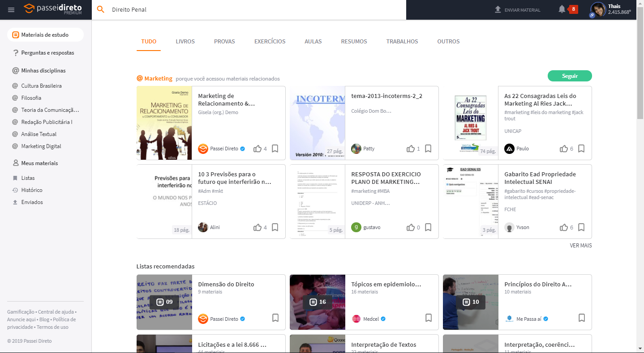644x353 pixels.
Task: Switch to the OUTROS tab
Action: (449, 42)
